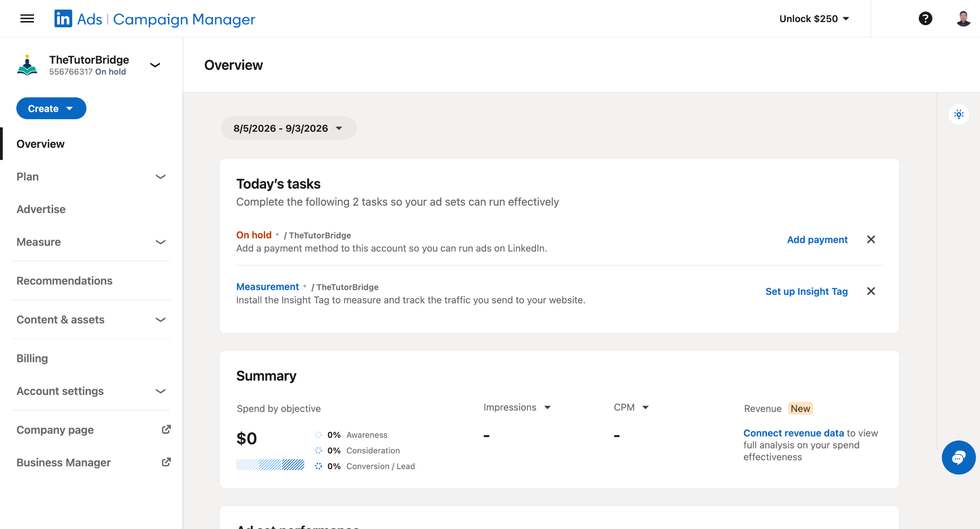
Task: Open Business Manager external link icon
Action: coord(166,462)
